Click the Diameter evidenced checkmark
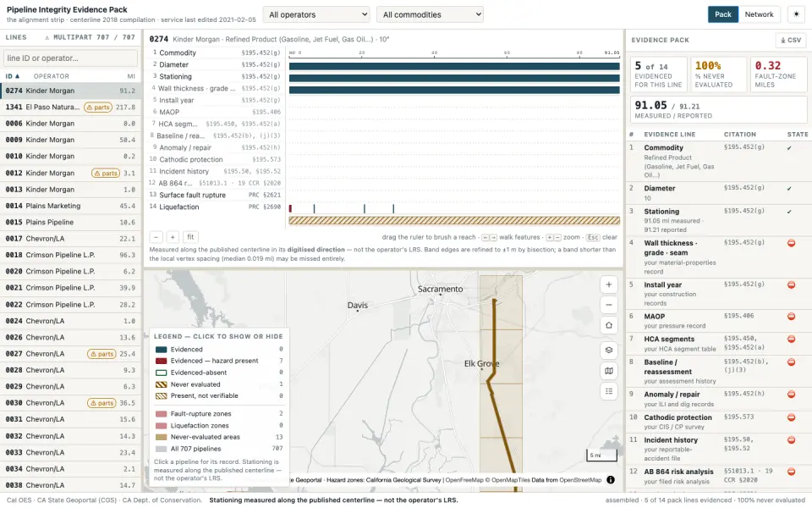812x508 pixels. tap(789, 189)
